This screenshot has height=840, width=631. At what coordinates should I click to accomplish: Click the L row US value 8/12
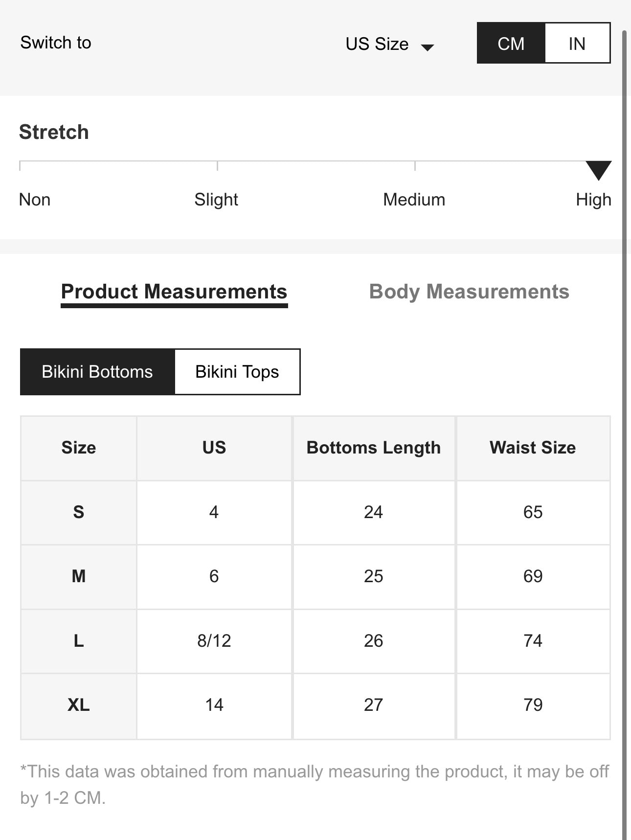[x=214, y=641]
